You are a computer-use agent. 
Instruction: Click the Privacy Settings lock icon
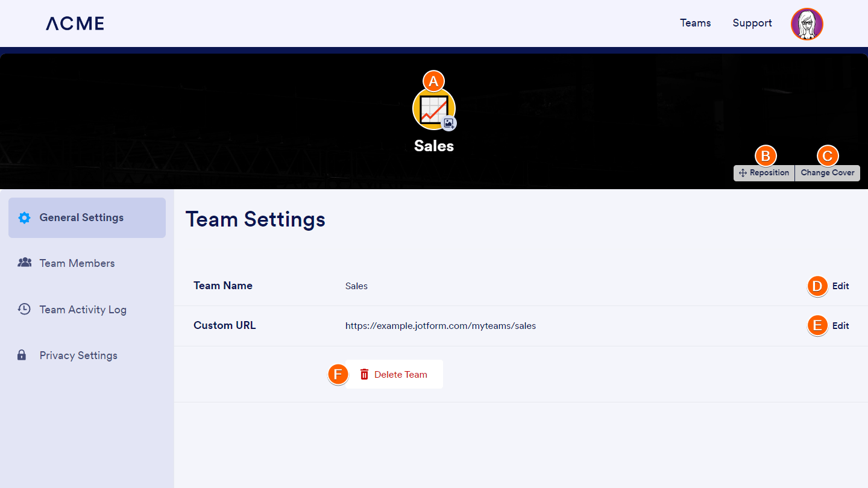click(x=22, y=355)
